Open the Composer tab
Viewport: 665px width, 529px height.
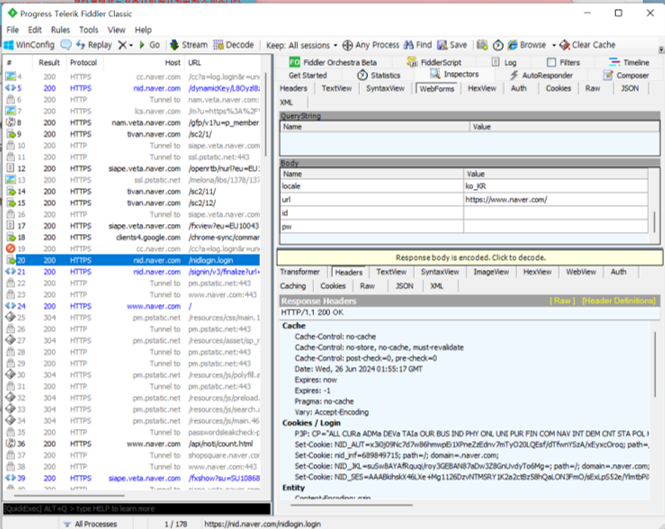(x=626, y=76)
